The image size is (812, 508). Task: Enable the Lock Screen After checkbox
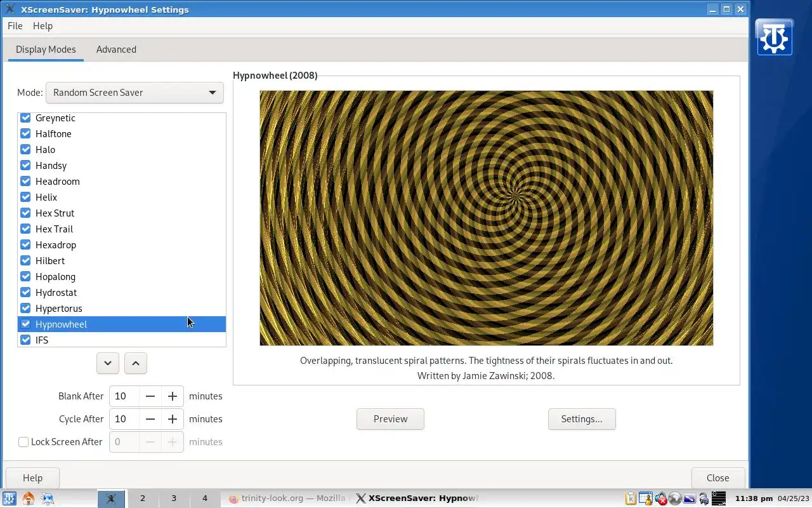click(x=23, y=442)
